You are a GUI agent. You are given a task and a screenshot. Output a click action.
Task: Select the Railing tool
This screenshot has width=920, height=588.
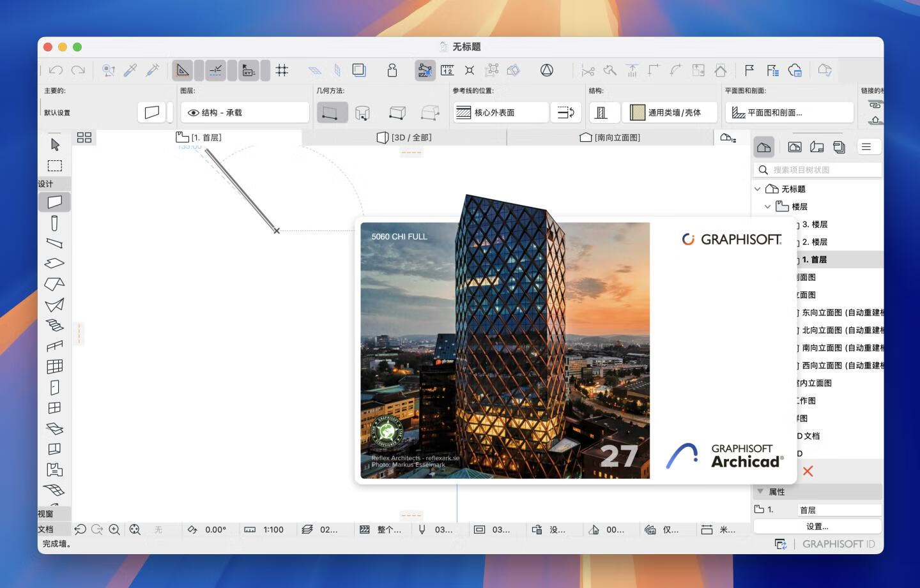coord(54,346)
